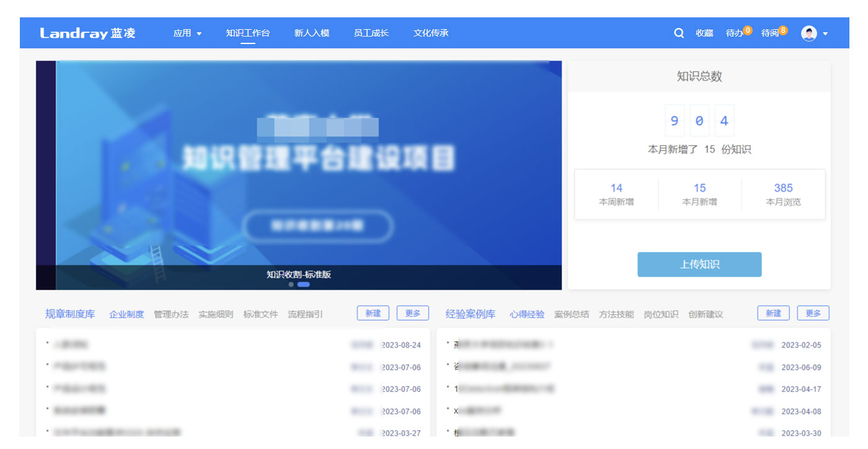
Task: Open the user avatar profile
Action: pos(808,33)
